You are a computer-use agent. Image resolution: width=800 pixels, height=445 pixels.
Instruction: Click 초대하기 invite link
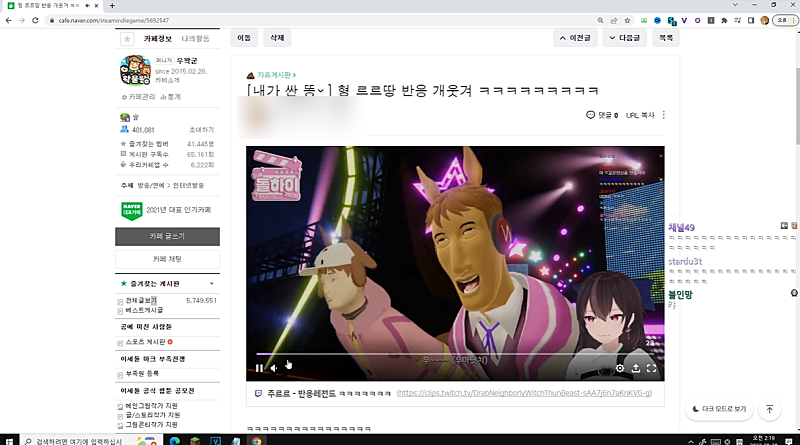point(202,130)
